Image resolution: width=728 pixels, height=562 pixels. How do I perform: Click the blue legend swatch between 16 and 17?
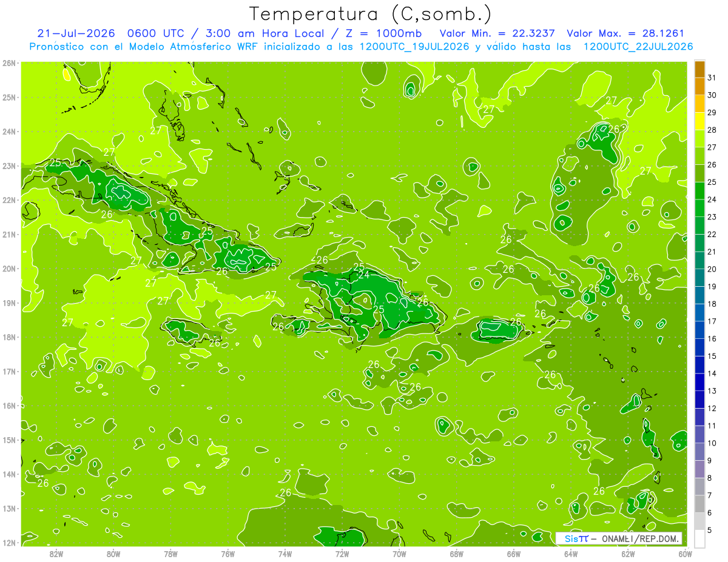pyautogui.click(x=699, y=330)
